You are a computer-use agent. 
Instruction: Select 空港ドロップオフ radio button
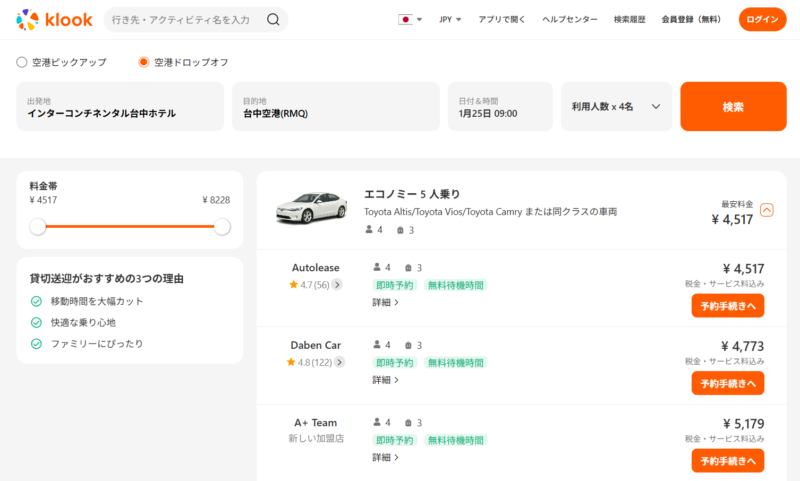144,62
